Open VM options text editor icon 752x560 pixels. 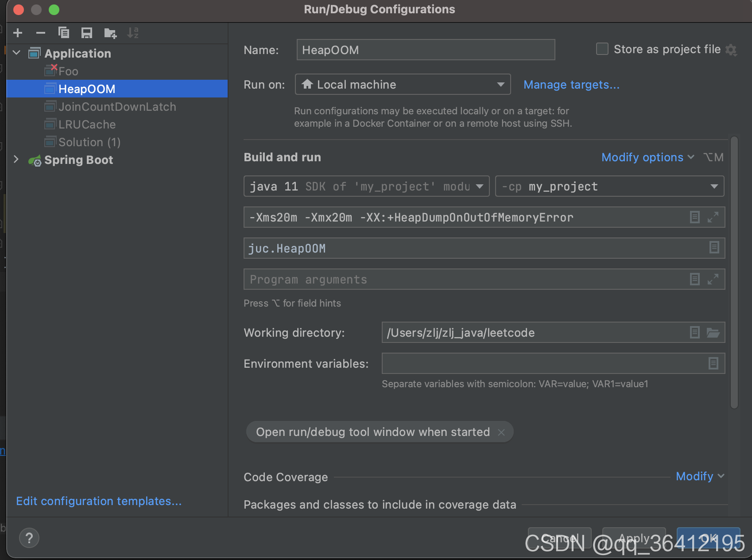[695, 217]
